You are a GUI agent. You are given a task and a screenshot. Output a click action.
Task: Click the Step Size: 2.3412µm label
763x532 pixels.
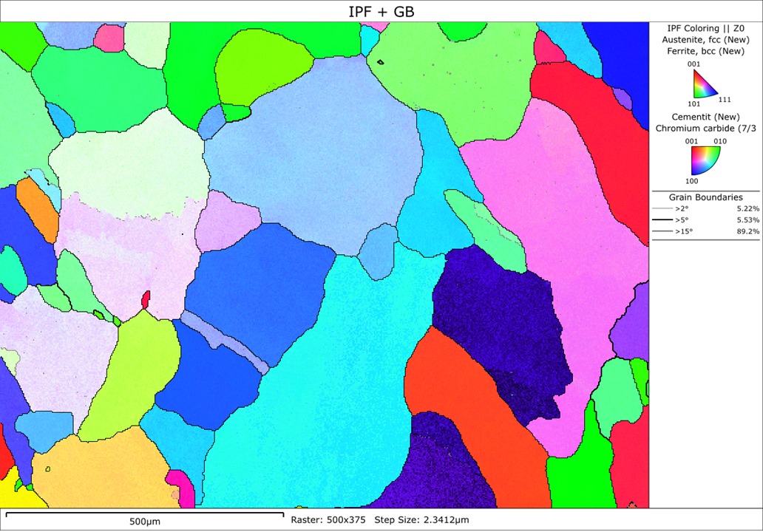click(421, 519)
